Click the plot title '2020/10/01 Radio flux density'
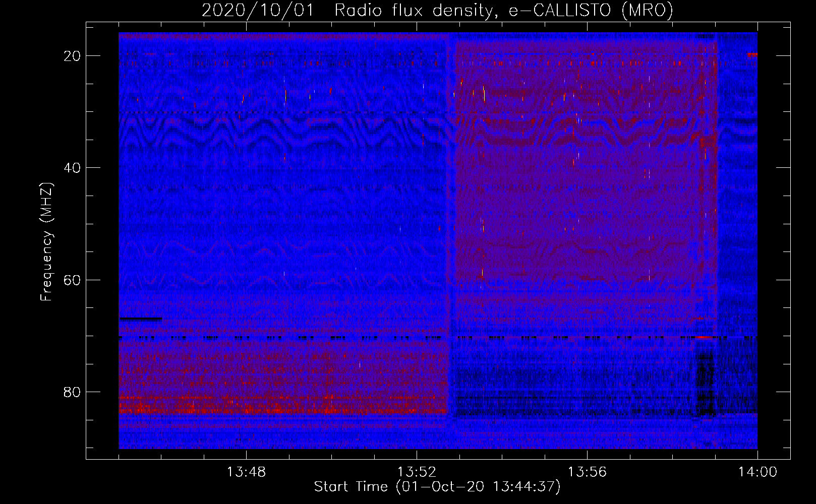Image resolution: width=816 pixels, height=504 pixels. point(437,10)
